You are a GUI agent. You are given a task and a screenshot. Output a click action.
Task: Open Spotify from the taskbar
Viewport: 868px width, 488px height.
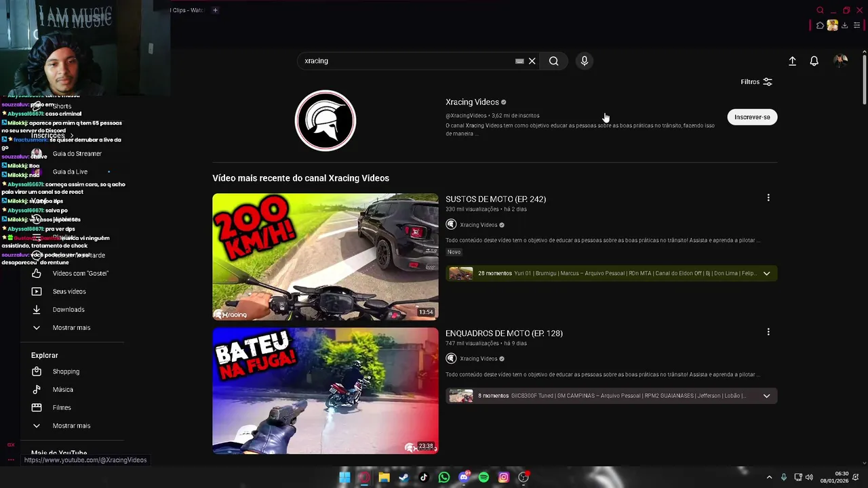click(x=484, y=477)
